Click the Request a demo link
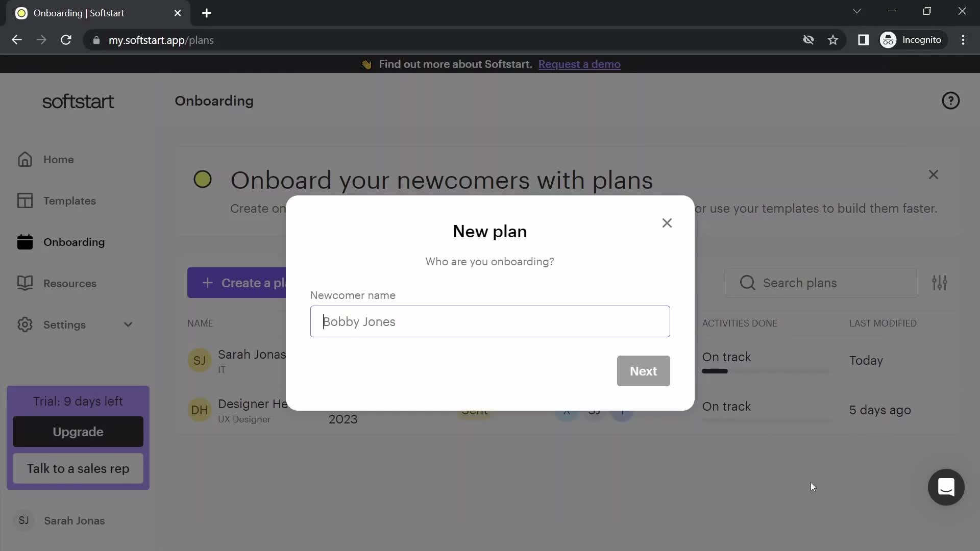The image size is (980, 551). [x=578, y=64]
